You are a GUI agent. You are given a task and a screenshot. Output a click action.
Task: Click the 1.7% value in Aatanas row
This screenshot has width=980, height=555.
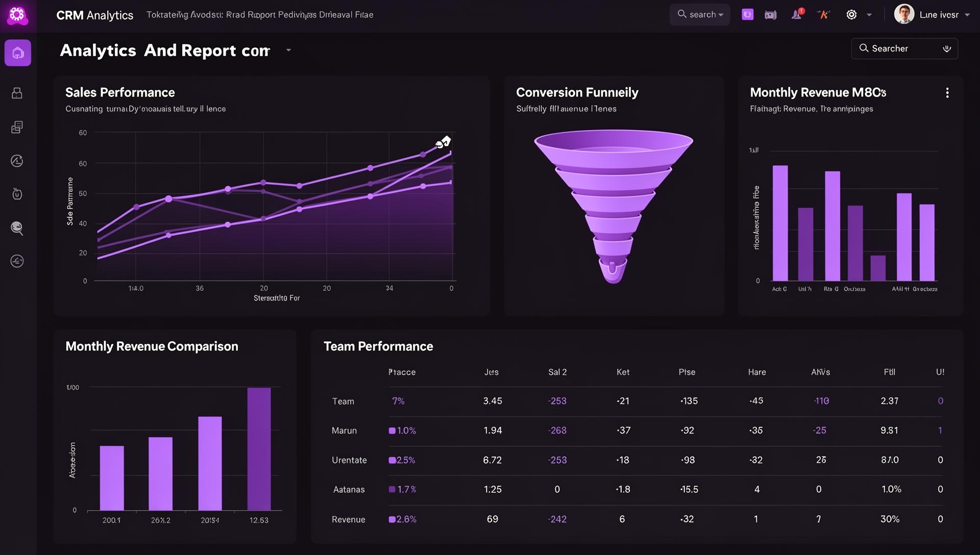[407, 489]
